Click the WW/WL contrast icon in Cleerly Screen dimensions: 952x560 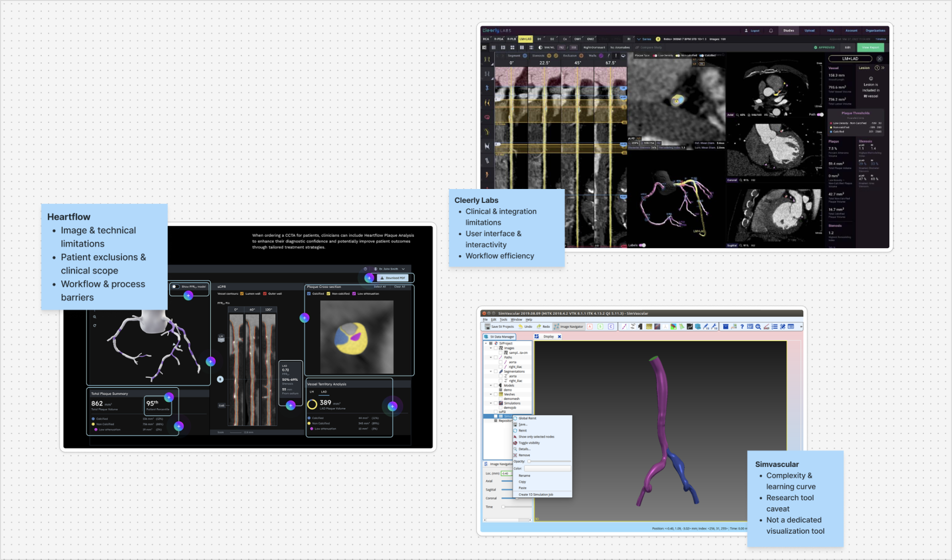[x=540, y=48]
